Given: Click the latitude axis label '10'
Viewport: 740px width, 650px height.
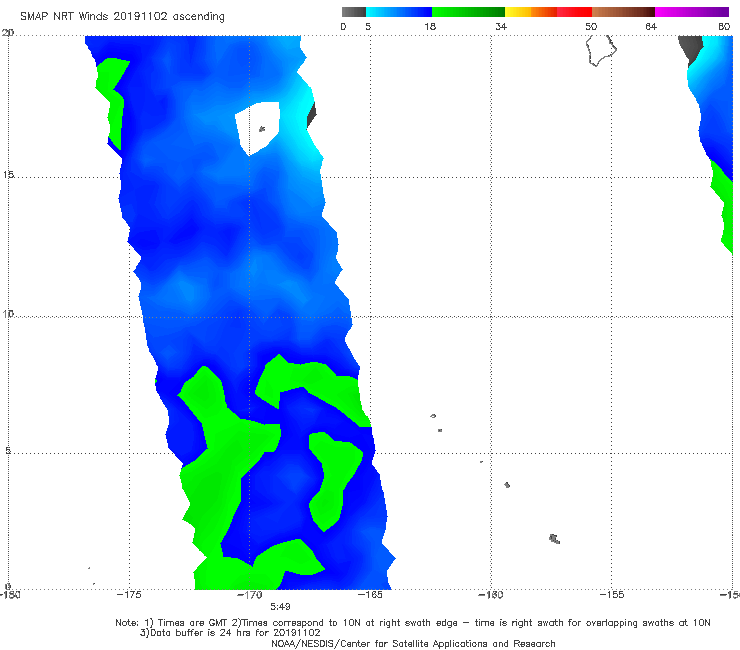Looking at the screenshot, I should coord(8,314).
